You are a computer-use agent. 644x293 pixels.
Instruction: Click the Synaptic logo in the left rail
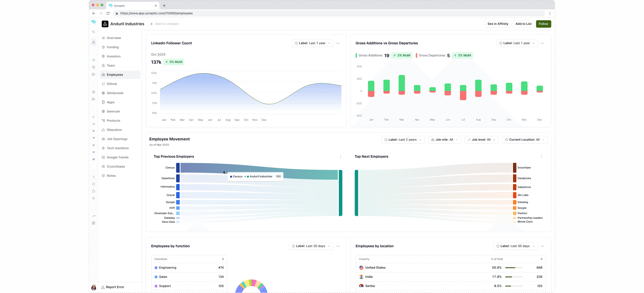pyautogui.click(x=94, y=22)
